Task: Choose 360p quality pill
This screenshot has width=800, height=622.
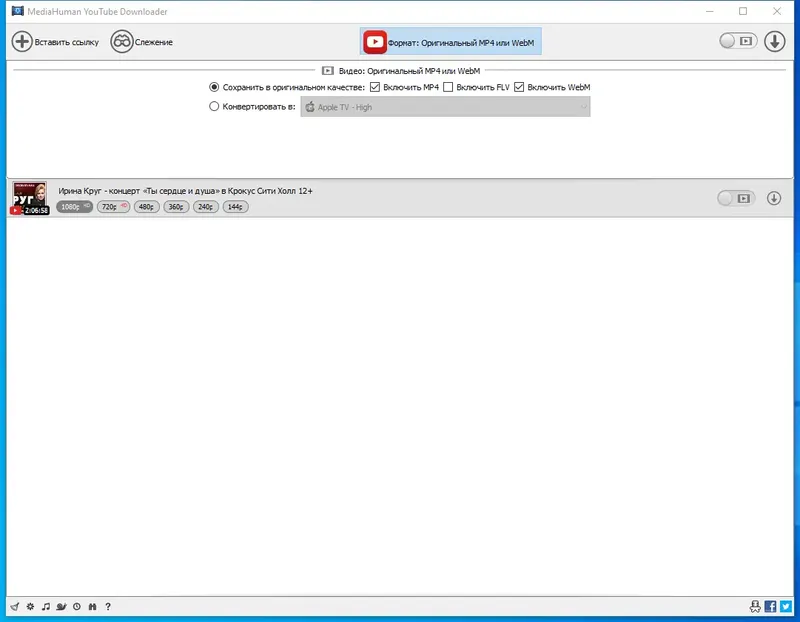Action: pos(177,207)
